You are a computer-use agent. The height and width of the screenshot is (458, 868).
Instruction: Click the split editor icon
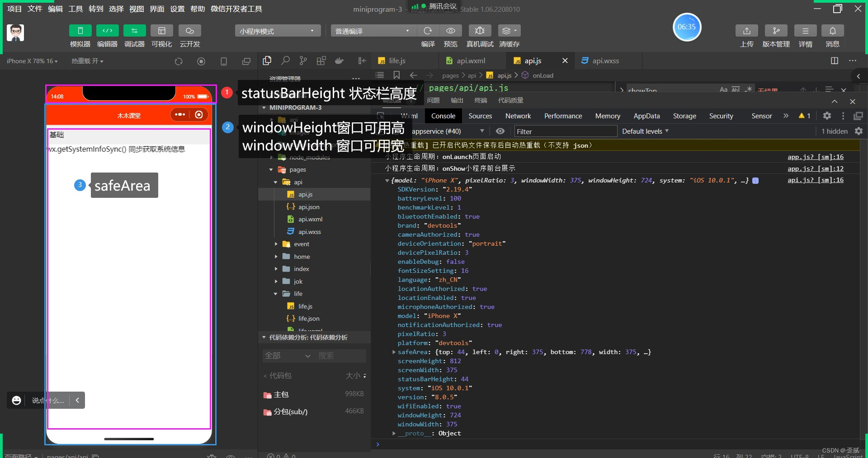(x=835, y=61)
